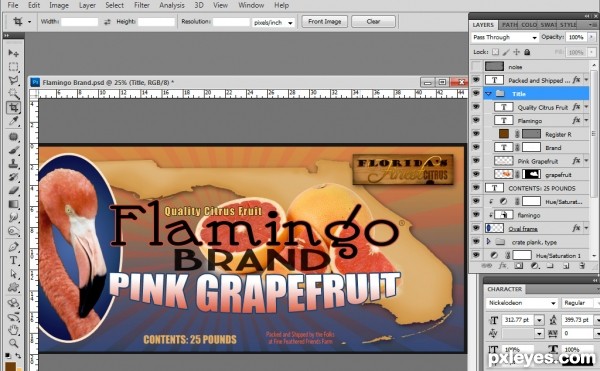The image size is (600, 371).
Task: Select the Gradient tool
Action: (x=13, y=204)
